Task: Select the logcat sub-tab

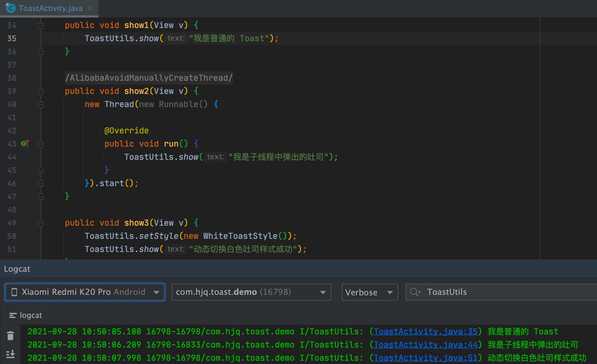Action: pyautogui.click(x=31, y=315)
